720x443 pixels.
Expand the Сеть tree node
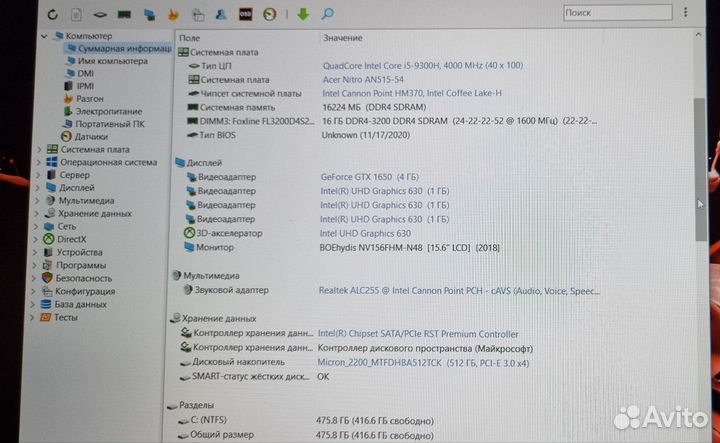click(36, 226)
